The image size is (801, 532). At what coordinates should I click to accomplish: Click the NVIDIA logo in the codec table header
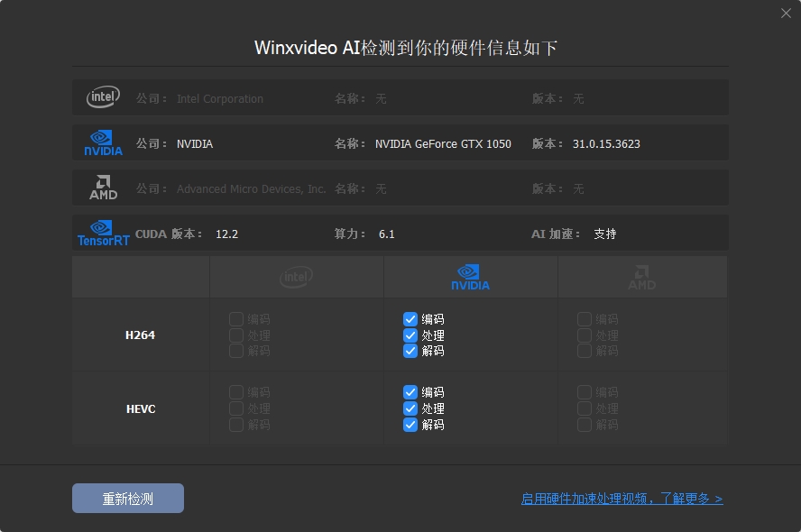(471, 277)
